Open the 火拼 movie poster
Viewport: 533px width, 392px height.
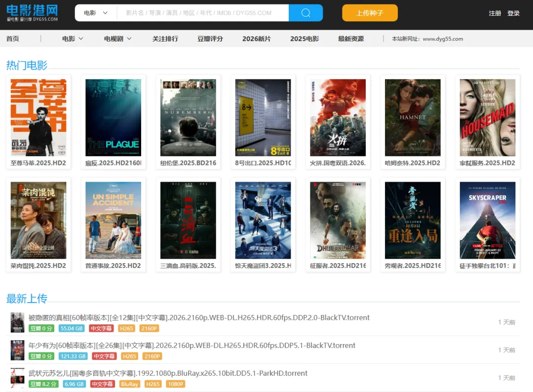pos(338,118)
